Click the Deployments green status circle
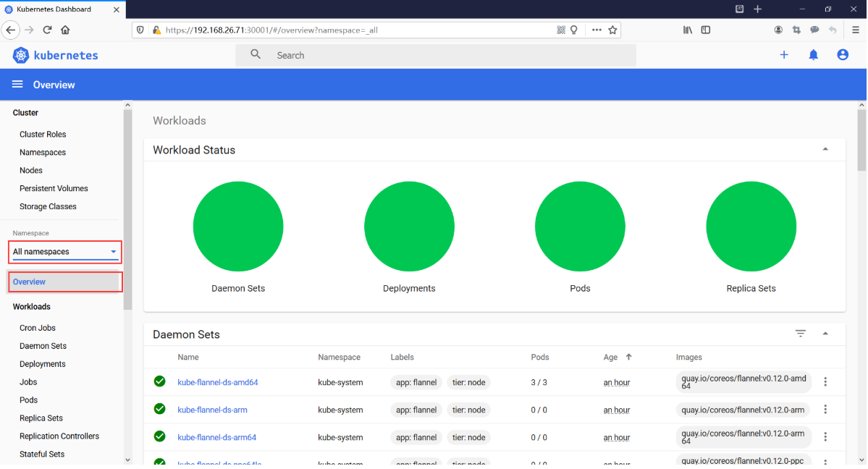 pos(409,227)
